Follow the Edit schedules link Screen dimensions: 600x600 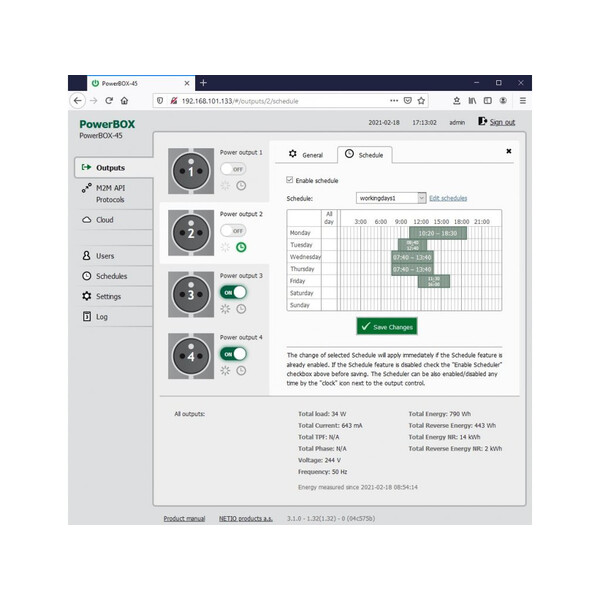(x=448, y=198)
